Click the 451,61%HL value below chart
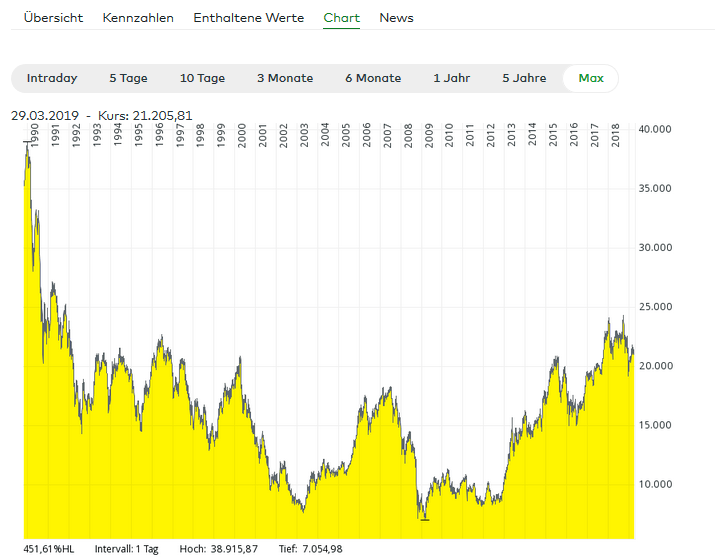Image resolution: width=715 pixels, height=560 pixels. tap(49, 549)
